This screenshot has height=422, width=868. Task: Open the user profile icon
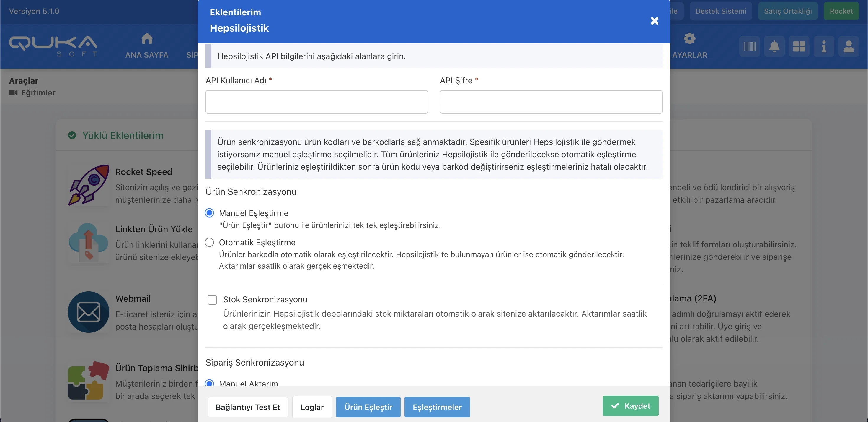click(849, 46)
